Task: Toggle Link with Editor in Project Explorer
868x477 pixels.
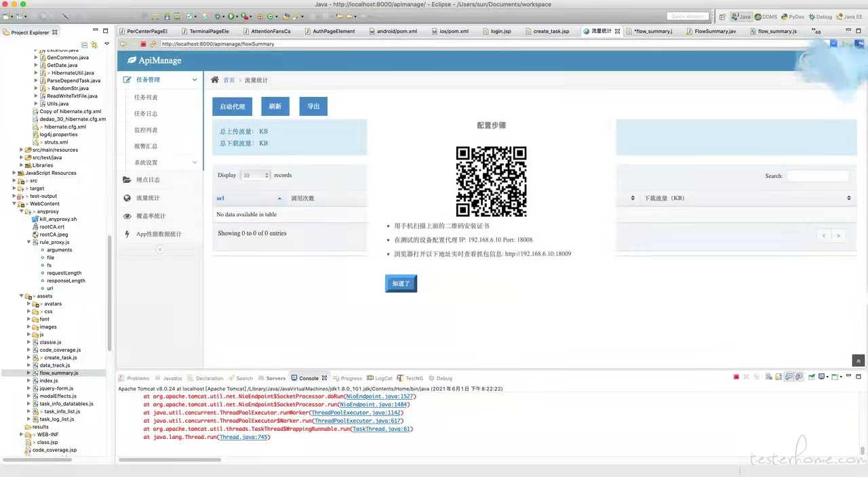Action: [94, 44]
